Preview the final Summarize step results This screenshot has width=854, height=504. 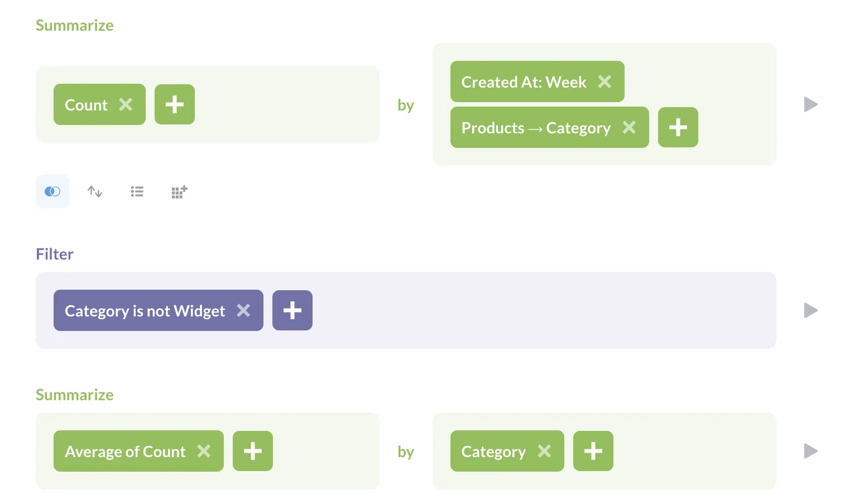click(x=810, y=451)
